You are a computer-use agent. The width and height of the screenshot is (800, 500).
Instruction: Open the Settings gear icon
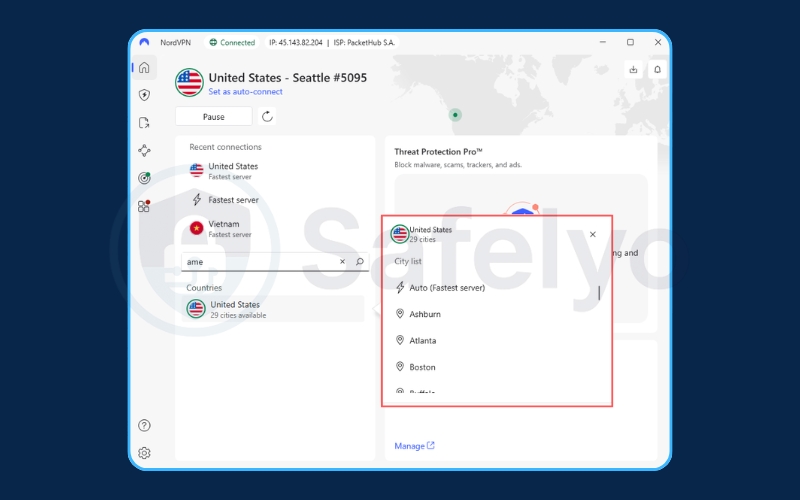(144, 453)
